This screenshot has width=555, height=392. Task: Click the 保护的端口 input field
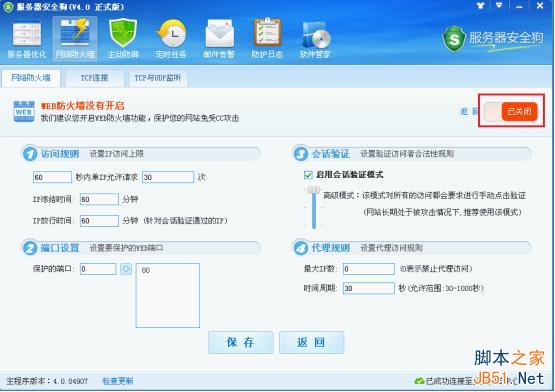click(x=98, y=269)
